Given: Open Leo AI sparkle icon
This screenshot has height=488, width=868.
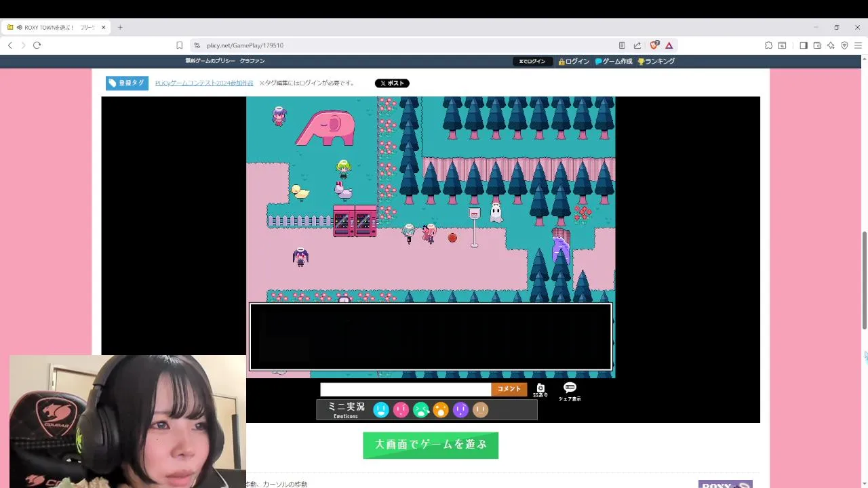Looking at the screenshot, I should coord(831,45).
